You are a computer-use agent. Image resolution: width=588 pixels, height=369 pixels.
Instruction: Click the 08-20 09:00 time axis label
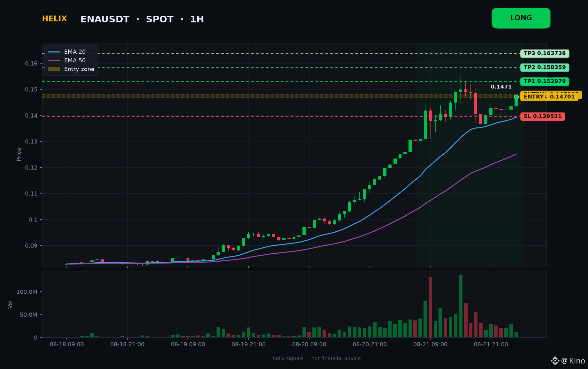coord(309,344)
